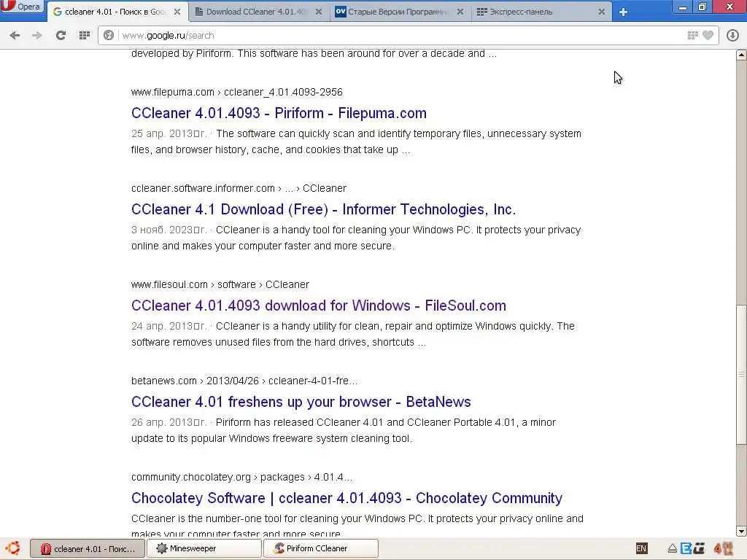Click the eject tray icon
The height and width of the screenshot is (560, 747).
672,549
